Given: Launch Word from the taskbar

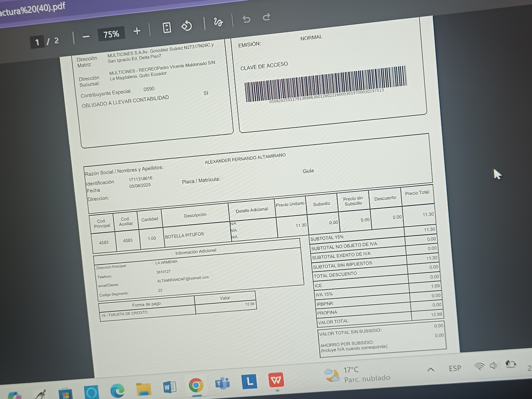Looking at the screenshot, I should [x=170, y=387].
